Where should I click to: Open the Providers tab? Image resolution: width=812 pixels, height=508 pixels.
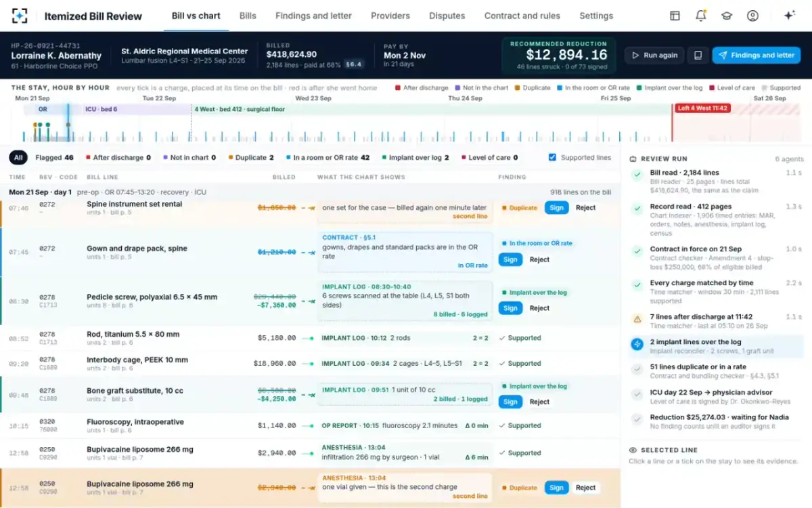point(390,16)
